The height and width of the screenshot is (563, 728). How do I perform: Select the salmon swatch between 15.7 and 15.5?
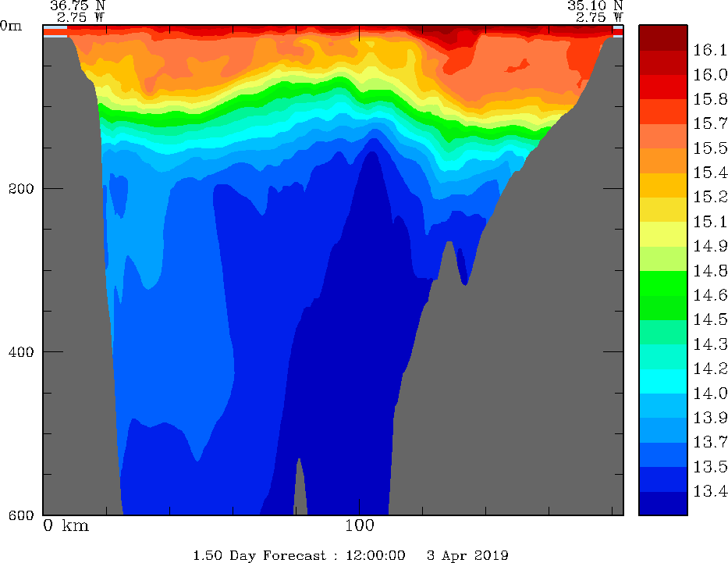(x=663, y=136)
